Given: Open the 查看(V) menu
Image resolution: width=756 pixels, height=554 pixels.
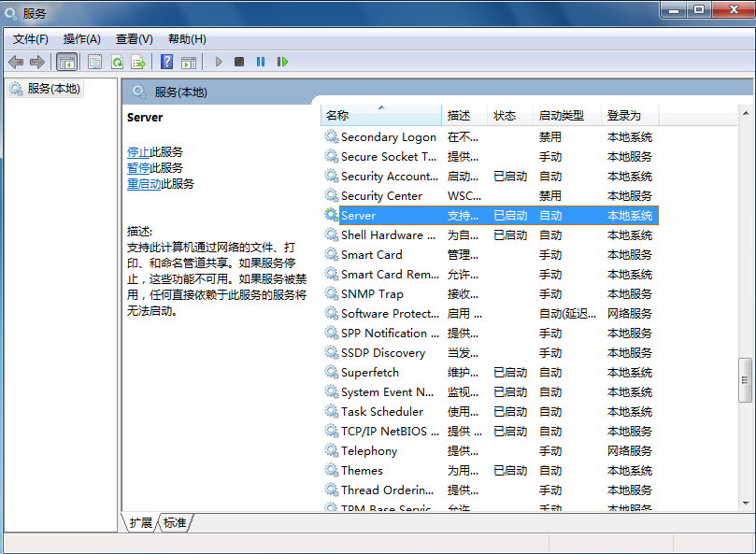Looking at the screenshot, I should point(134,38).
